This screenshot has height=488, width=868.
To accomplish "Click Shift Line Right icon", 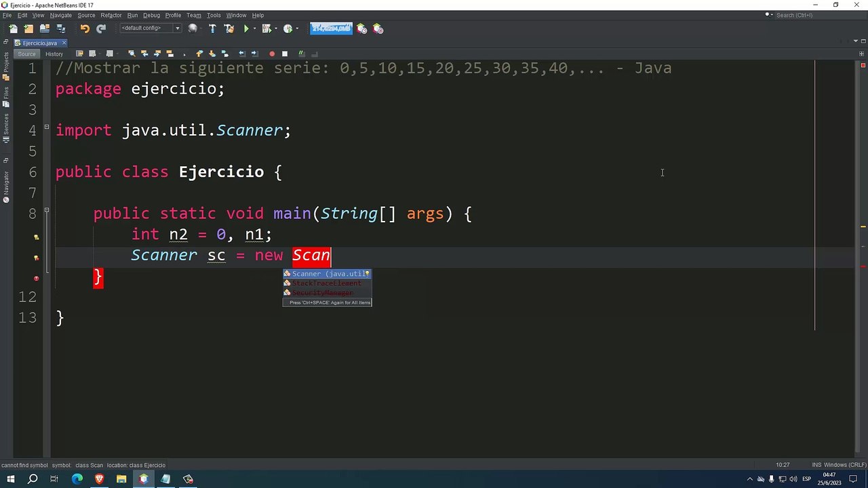I will pyautogui.click(x=255, y=54).
